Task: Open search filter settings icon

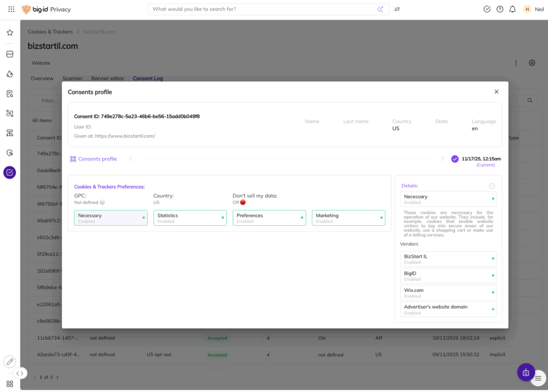Action: click(397, 9)
